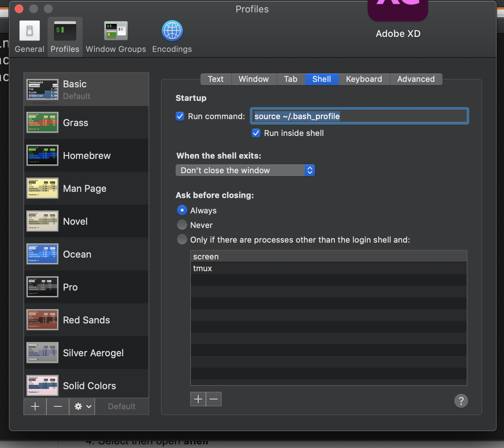Viewport: 504px width, 448px height.
Task: Click the Silver Aerogel profile name
Action: click(93, 353)
